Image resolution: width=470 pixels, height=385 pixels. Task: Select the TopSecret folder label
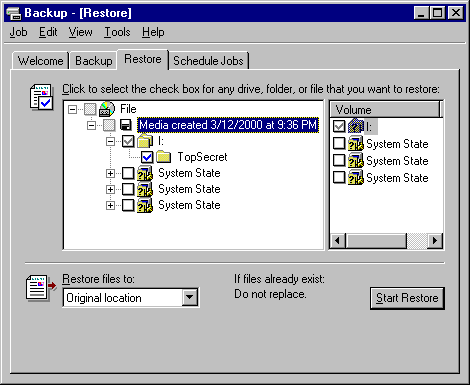[202, 157]
